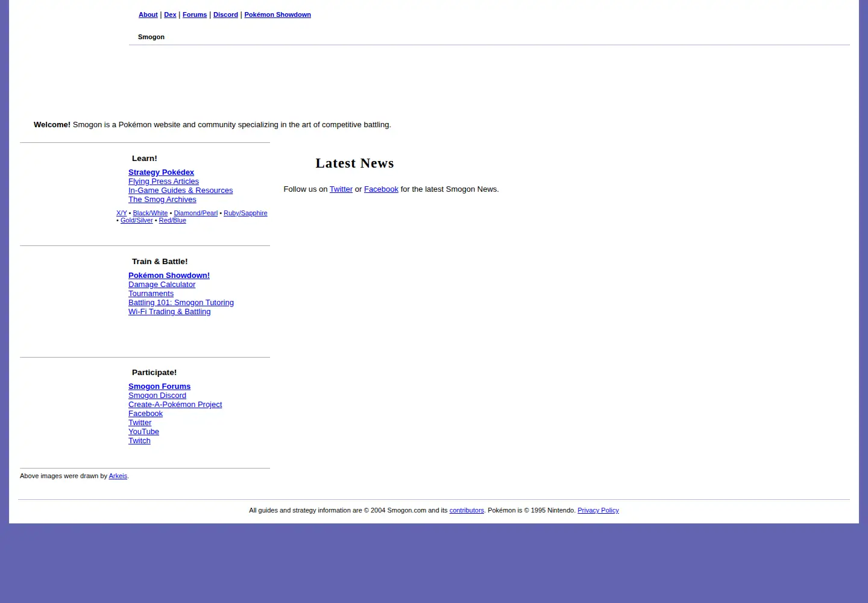Launch Pokémon Showdown! under Train & Battle
Screen dimensions: 868x603
169,276
